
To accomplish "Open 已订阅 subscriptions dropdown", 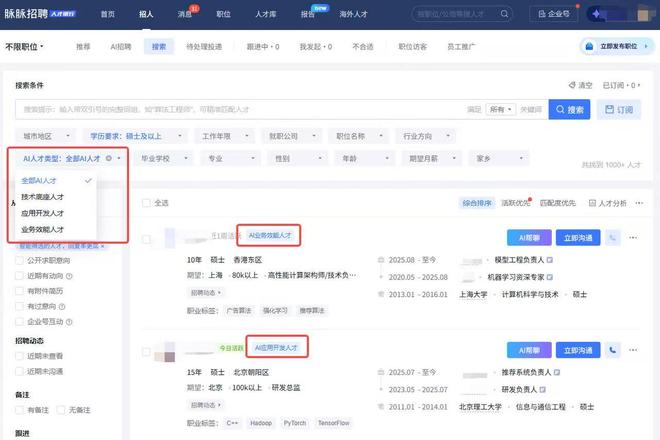I will [621, 85].
